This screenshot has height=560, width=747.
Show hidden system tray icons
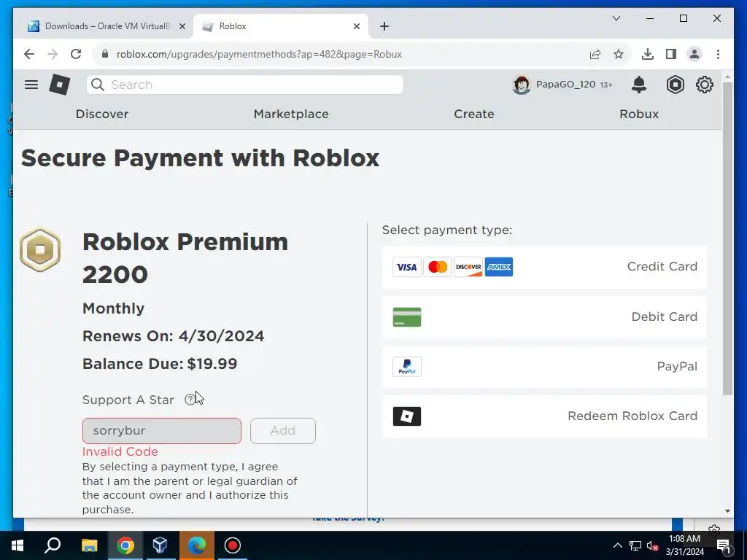pos(617,545)
